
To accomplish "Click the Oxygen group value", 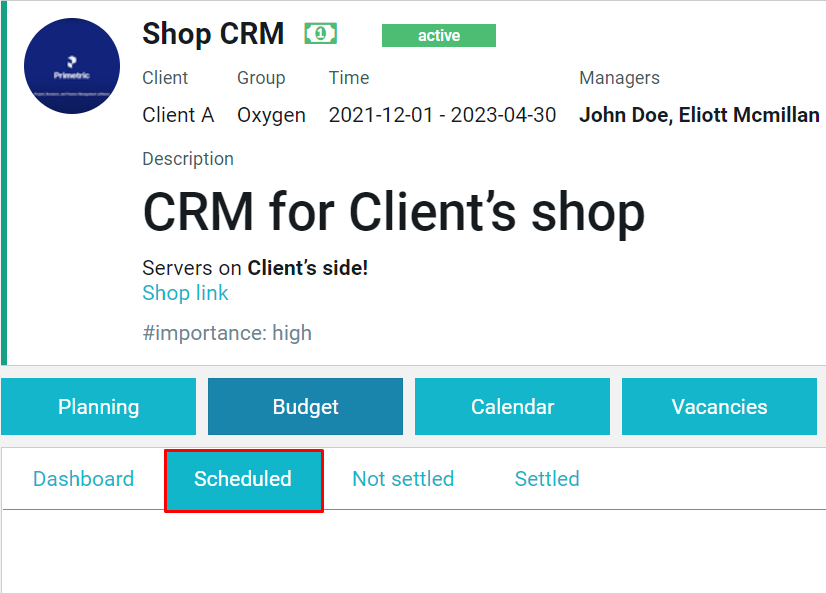I will pos(271,115).
